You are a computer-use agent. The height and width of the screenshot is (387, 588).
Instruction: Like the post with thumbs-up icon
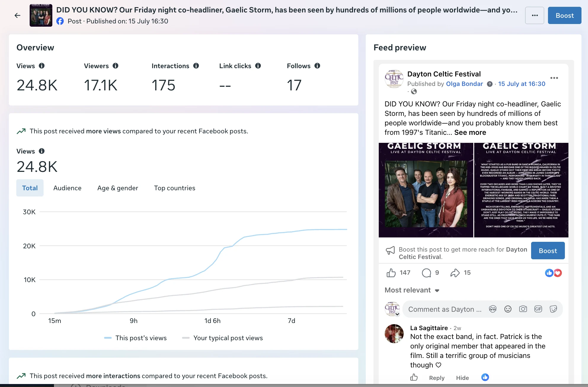pyautogui.click(x=391, y=273)
